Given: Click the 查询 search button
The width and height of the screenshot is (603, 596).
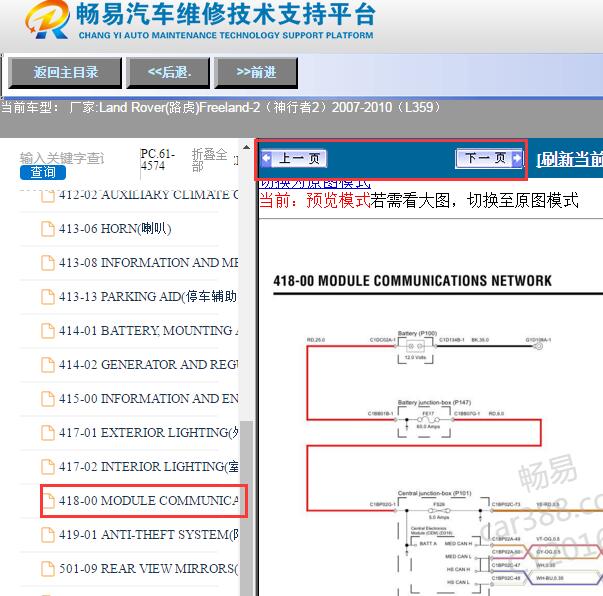Looking at the screenshot, I should tap(43, 172).
